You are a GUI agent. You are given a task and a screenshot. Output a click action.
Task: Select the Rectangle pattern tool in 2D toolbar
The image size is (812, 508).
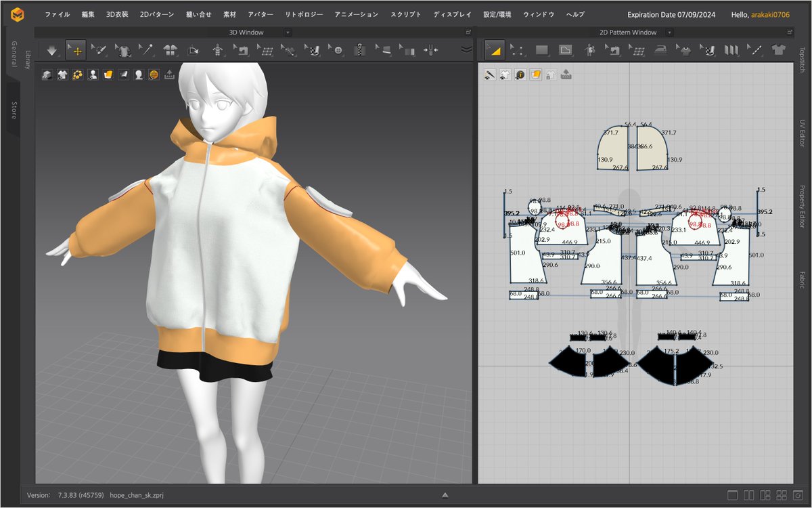(542, 49)
